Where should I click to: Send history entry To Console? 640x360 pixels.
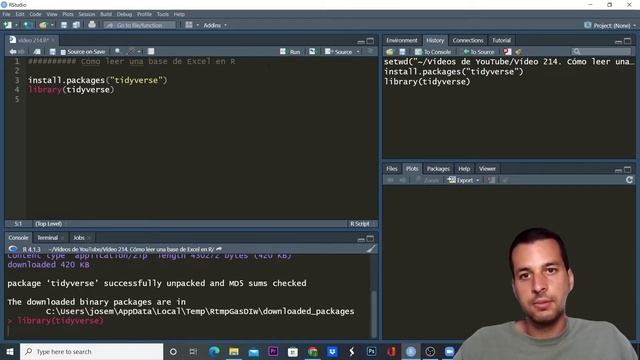tap(433, 52)
